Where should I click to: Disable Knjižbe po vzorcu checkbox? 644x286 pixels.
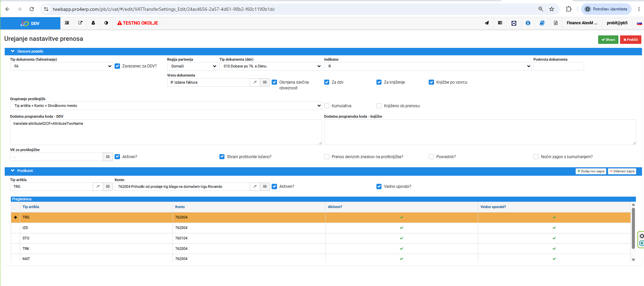[x=431, y=82]
